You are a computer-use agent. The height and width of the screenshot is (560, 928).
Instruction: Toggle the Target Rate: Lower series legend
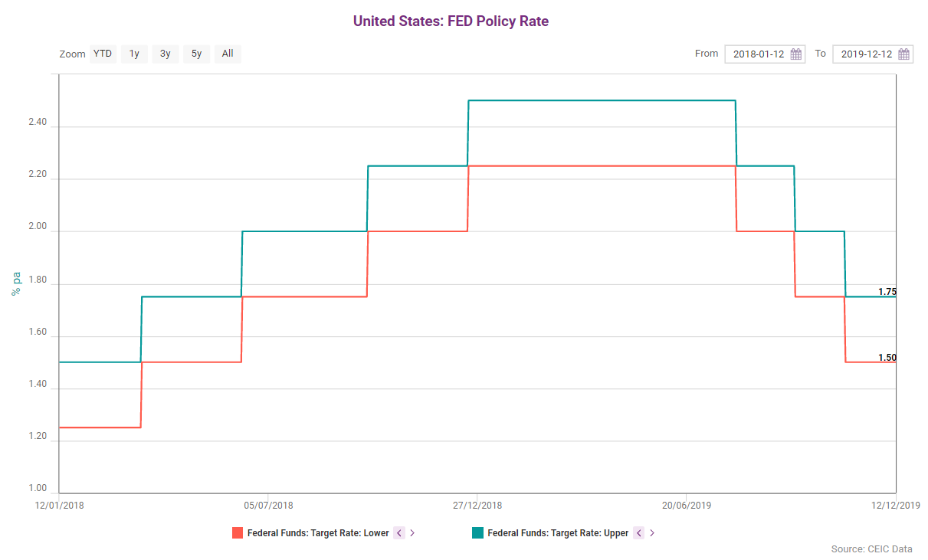point(318,533)
